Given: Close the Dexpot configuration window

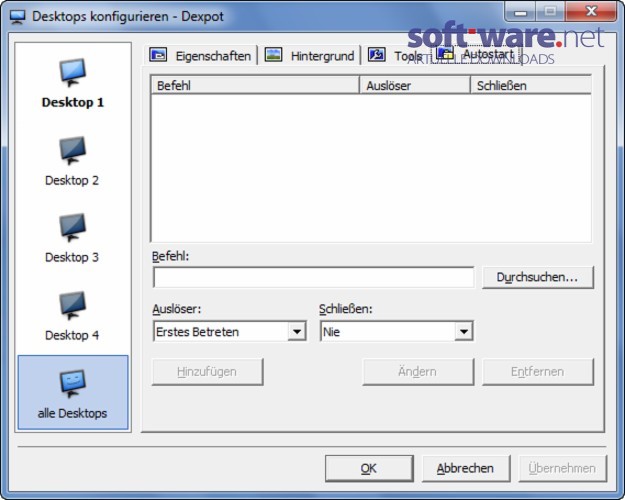Looking at the screenshot, I should pyautogui.click(x=591, y=11).
